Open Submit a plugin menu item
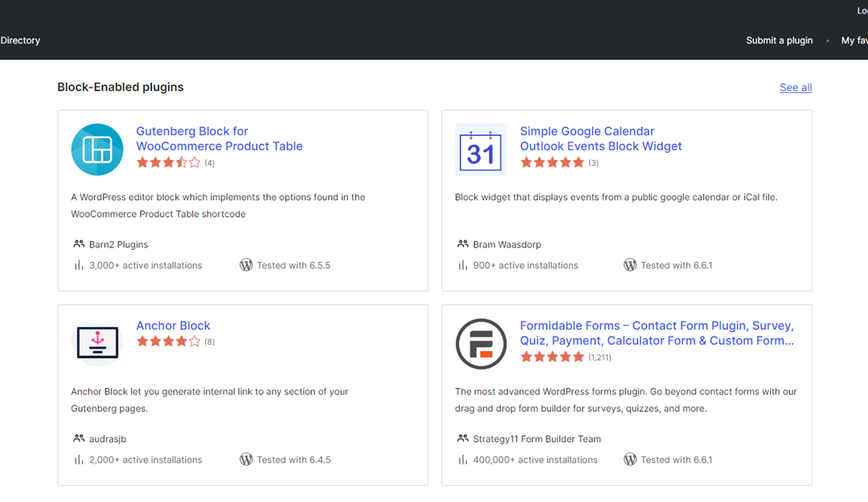The image size is (868, 502). click(779, 40)
